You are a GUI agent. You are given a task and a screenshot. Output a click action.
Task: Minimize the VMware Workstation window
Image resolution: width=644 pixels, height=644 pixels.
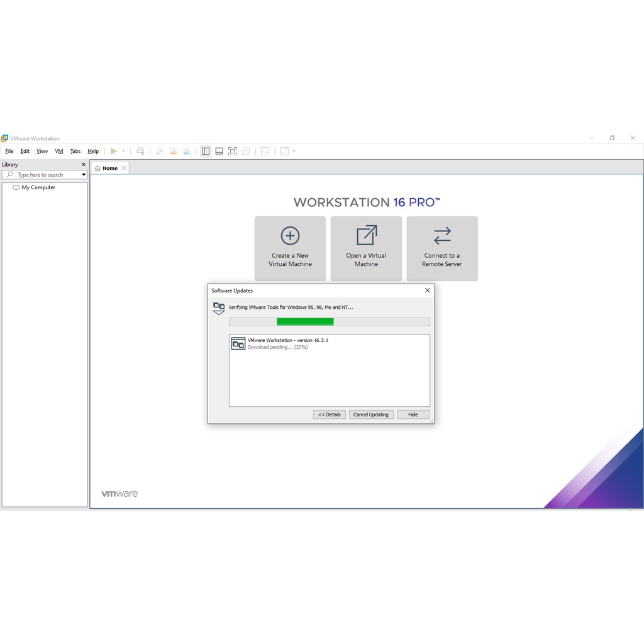pyautogui.click(x=592, y=138)
